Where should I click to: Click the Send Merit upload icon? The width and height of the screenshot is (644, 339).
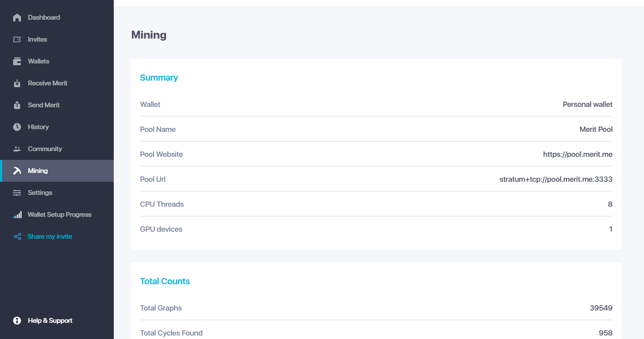tap(17, 105)
